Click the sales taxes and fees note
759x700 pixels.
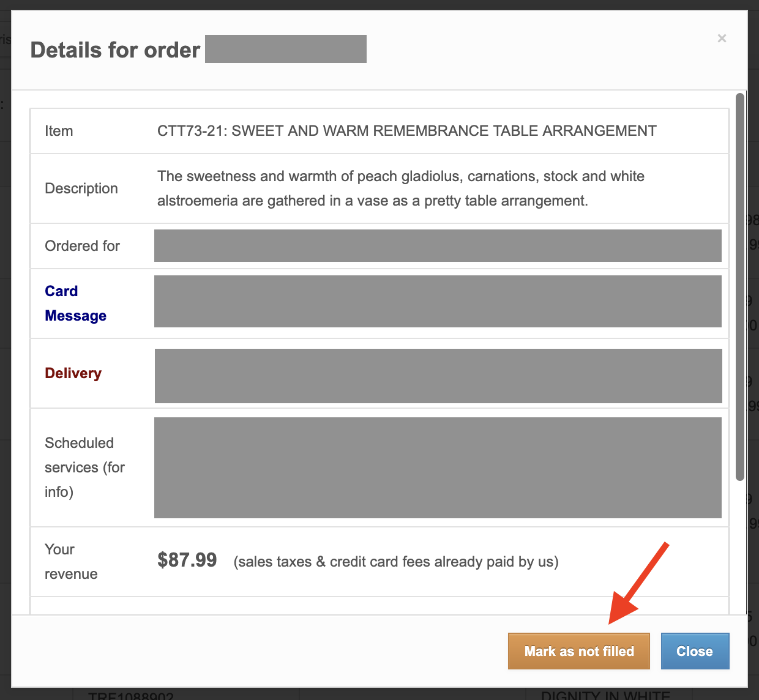point(395,562)
